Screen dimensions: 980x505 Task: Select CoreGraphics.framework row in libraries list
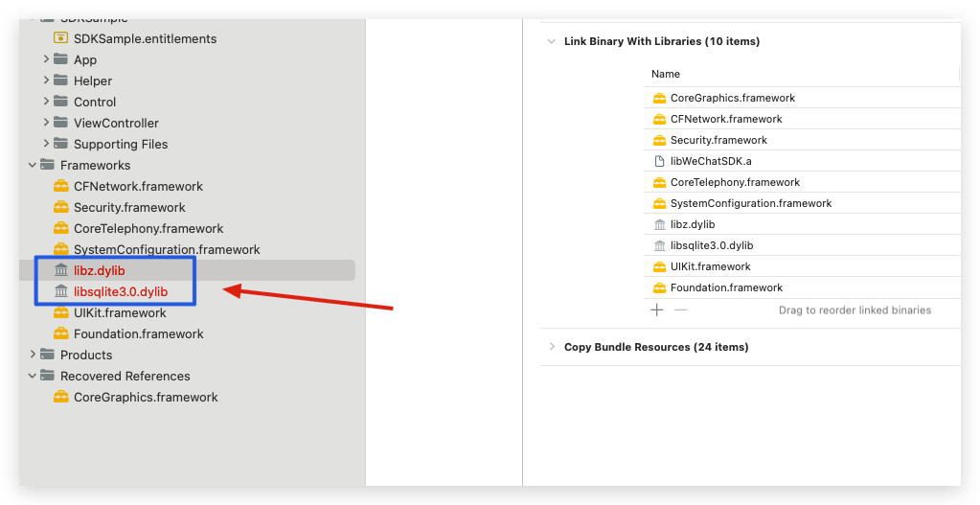[803, 98]
